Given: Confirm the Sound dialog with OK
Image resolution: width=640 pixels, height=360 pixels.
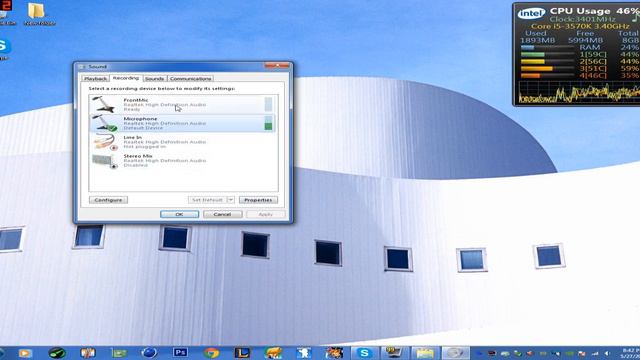Looking at the screenshot, I should tap(179, 214).
